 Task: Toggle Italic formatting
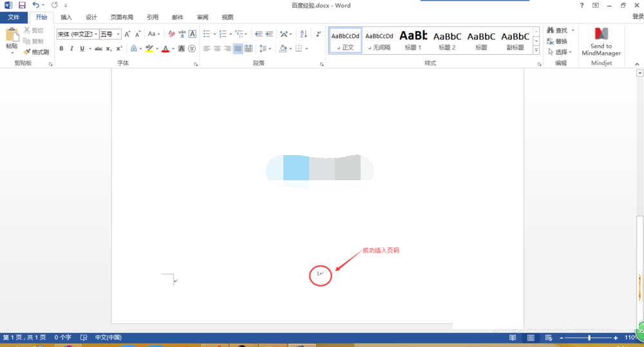click(71, 48)
